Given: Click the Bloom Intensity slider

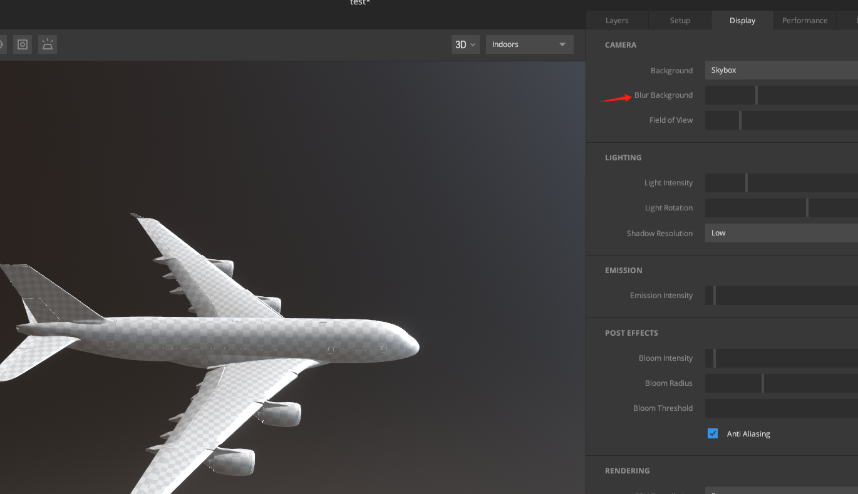Looking at the screenshot, I should coord(781,358).
